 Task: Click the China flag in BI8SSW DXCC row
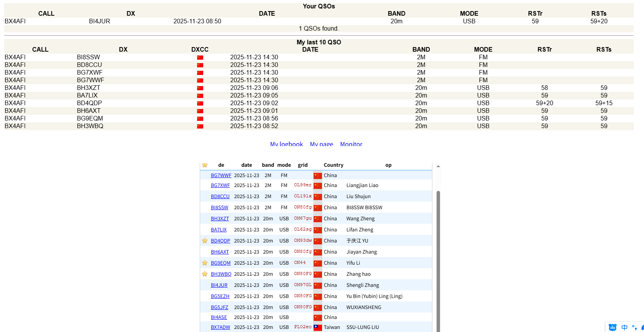(200, 57)
